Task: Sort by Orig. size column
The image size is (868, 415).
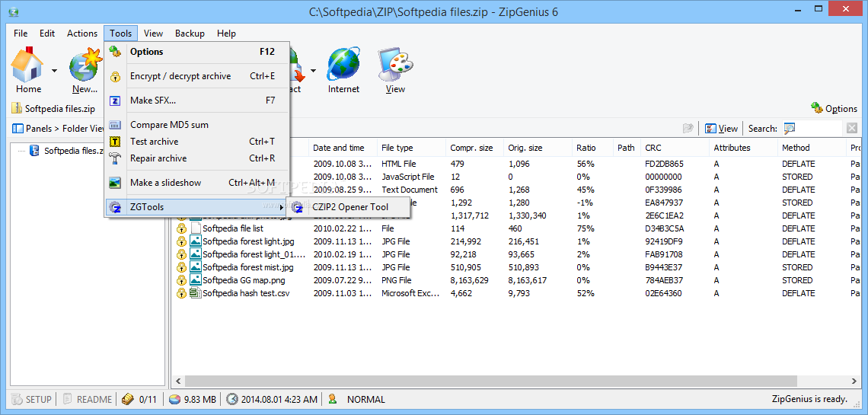Action: coord(538,148)
